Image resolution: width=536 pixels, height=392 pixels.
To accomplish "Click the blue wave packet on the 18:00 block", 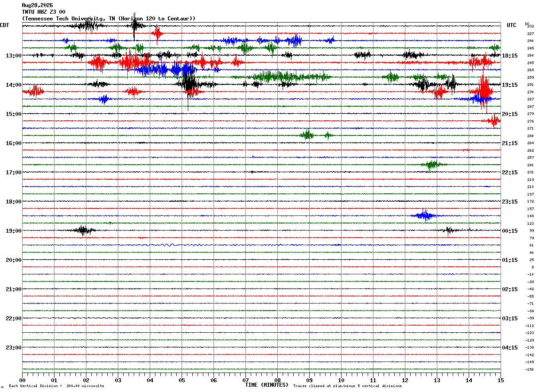I will tap(424, 215).
